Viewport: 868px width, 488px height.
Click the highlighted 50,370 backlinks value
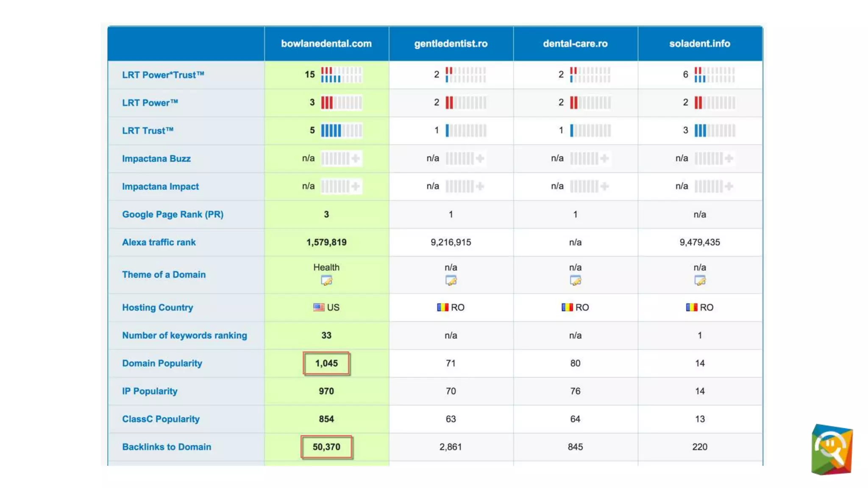[326, 447]
